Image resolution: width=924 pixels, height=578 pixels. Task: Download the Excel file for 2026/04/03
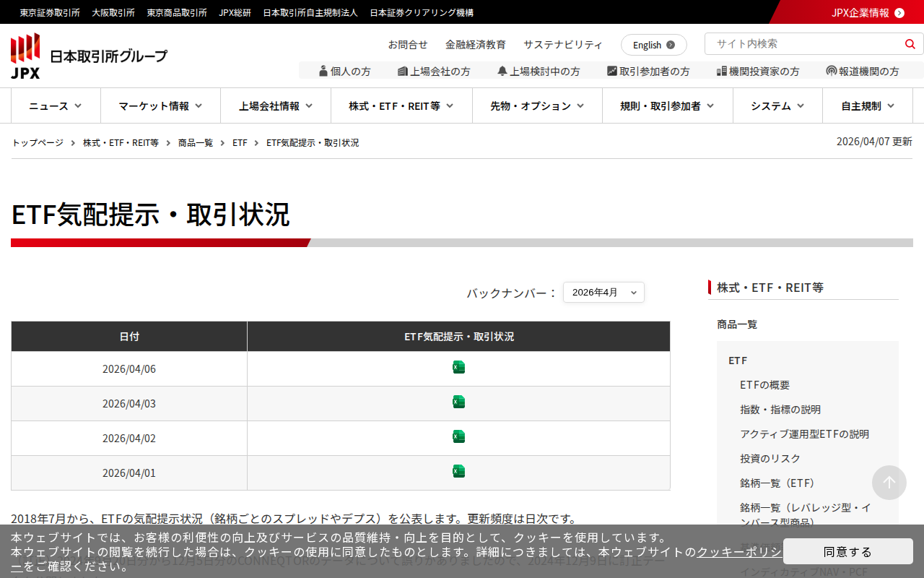(458, 402)
